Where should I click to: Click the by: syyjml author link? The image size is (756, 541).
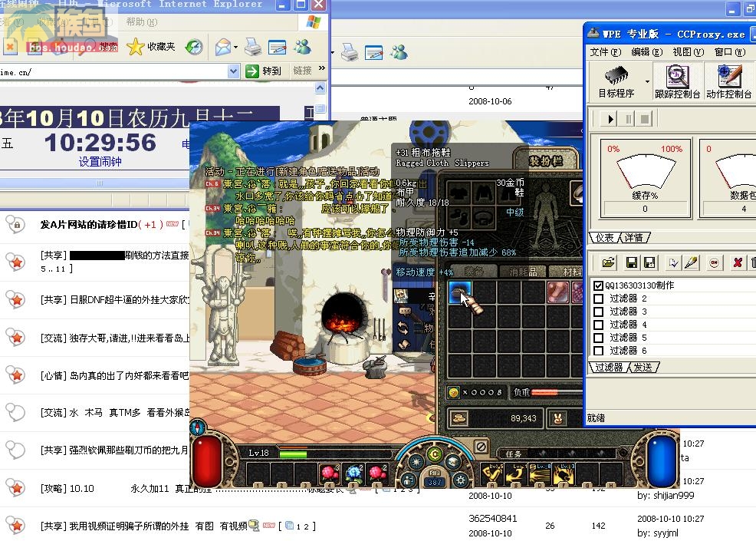click(658, 533)
